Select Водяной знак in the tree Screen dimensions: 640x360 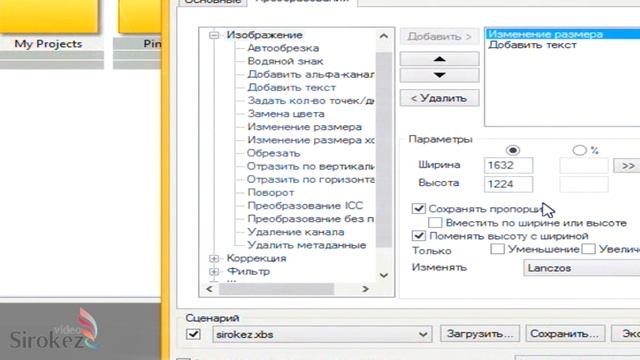pos(285,61)
